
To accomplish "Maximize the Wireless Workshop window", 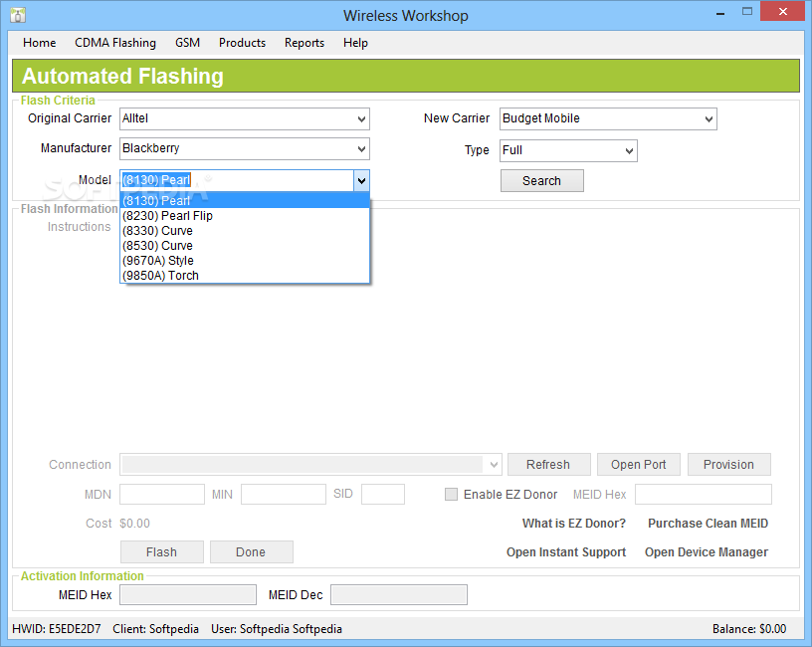I will [x=746, y=11].
